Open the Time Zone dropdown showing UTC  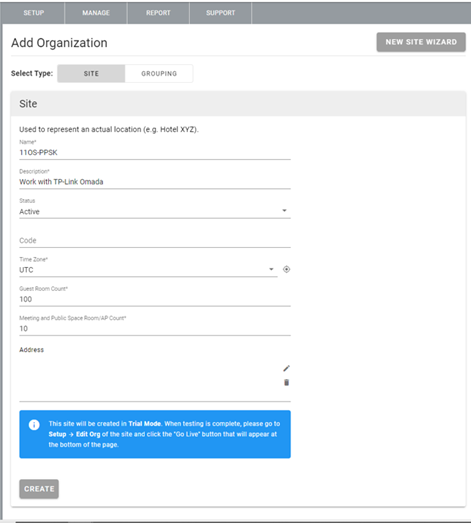148,270
